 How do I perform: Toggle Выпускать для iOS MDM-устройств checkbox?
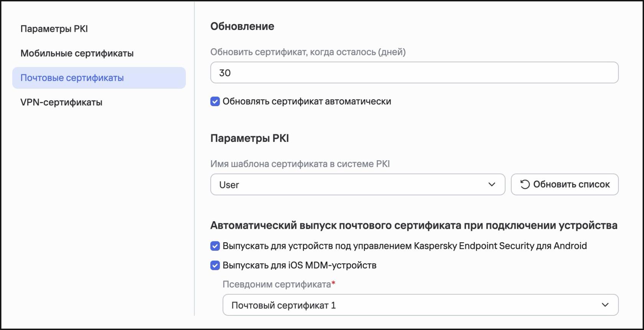(215, 265)
